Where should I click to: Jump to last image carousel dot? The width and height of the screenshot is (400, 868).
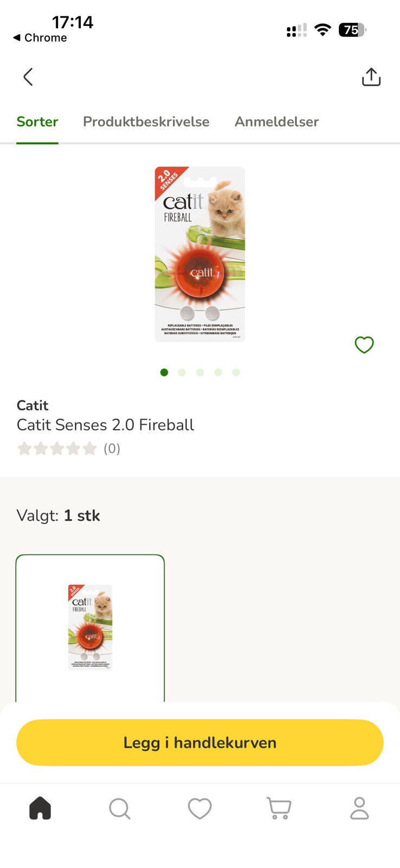tap(236, 372)
